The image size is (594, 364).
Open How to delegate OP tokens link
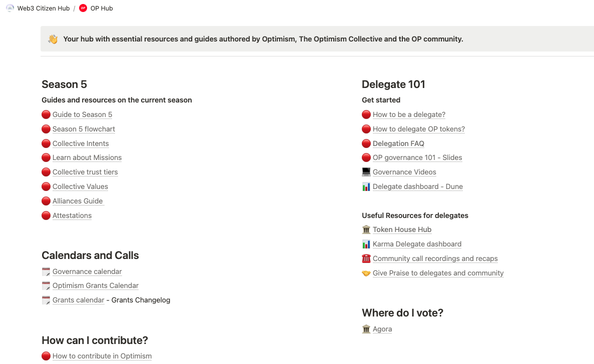pyautogui.click(x=419, y=129)
